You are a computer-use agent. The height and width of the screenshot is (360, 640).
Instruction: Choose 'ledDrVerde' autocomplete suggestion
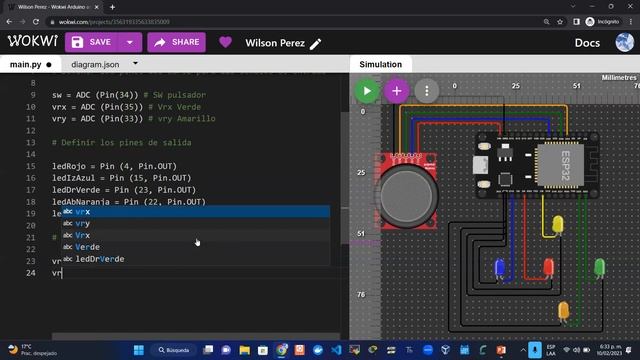pyautogui.click(x=196, y=259)
